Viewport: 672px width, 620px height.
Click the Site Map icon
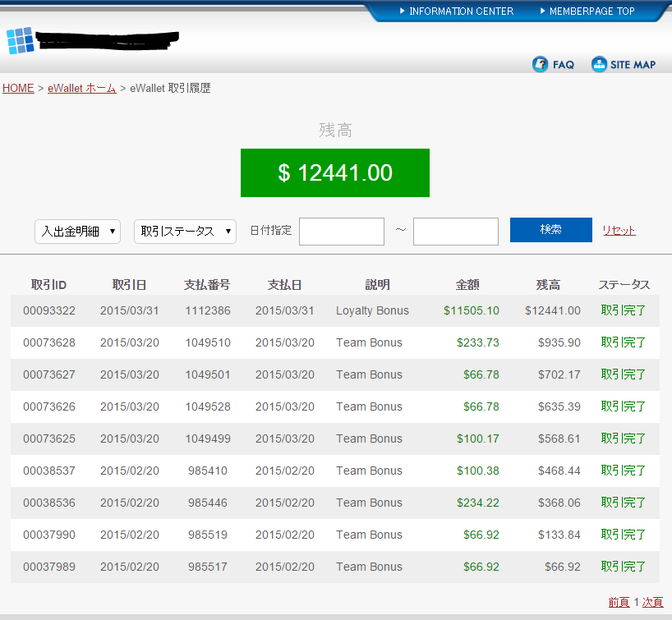coord(600,64)
